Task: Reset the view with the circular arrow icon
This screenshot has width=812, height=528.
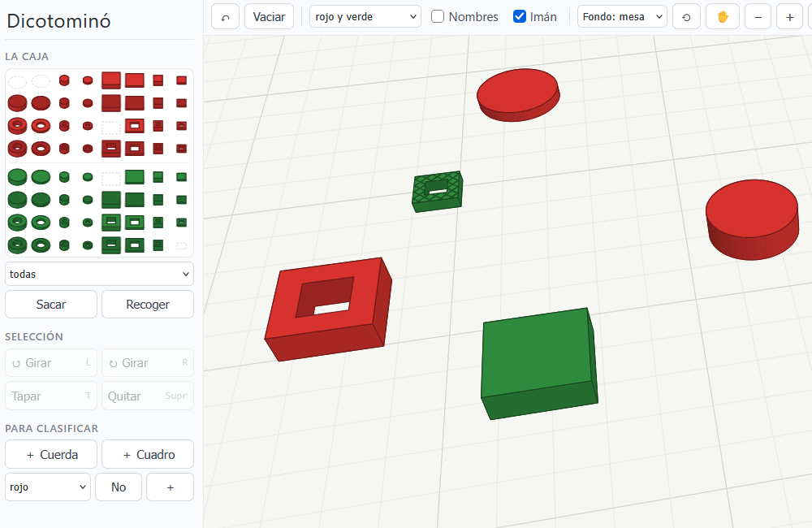Action: [x=686, y=16]
